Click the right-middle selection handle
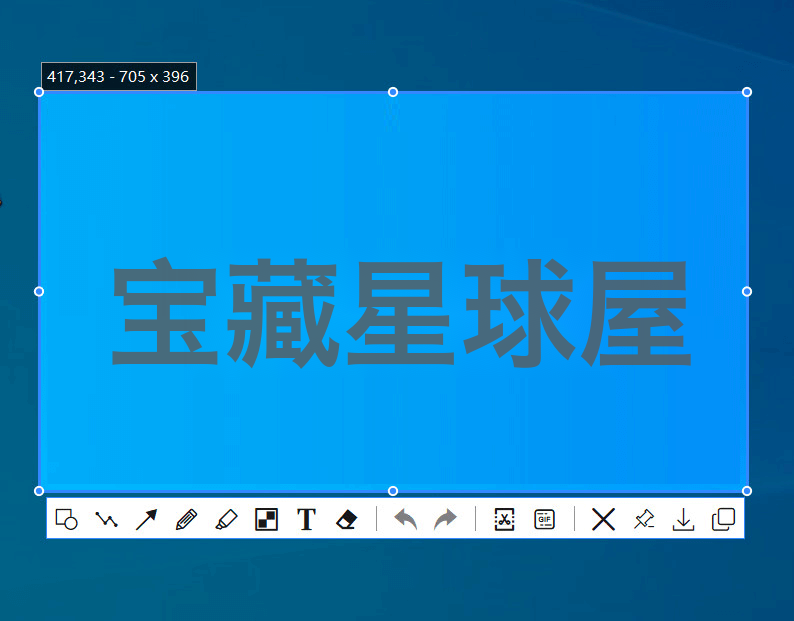794x621 pixels. coord(747,291)
